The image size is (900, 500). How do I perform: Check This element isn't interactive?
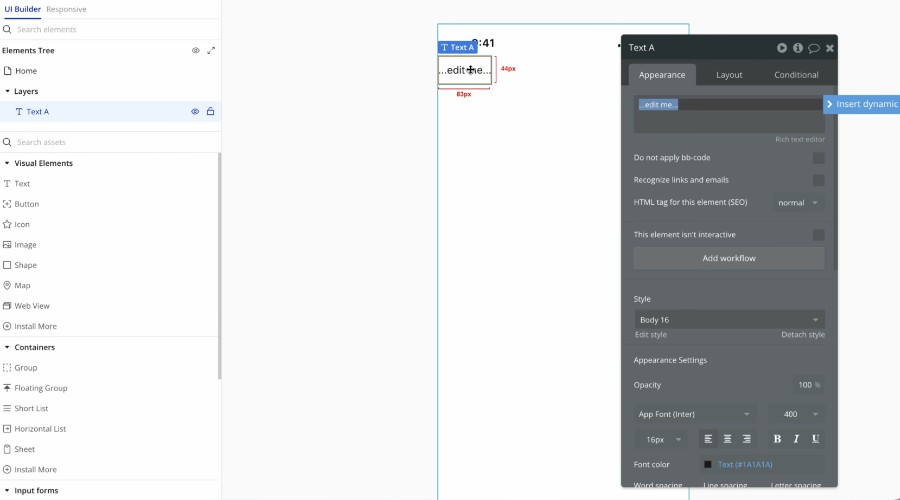click(x=818, y=235)
